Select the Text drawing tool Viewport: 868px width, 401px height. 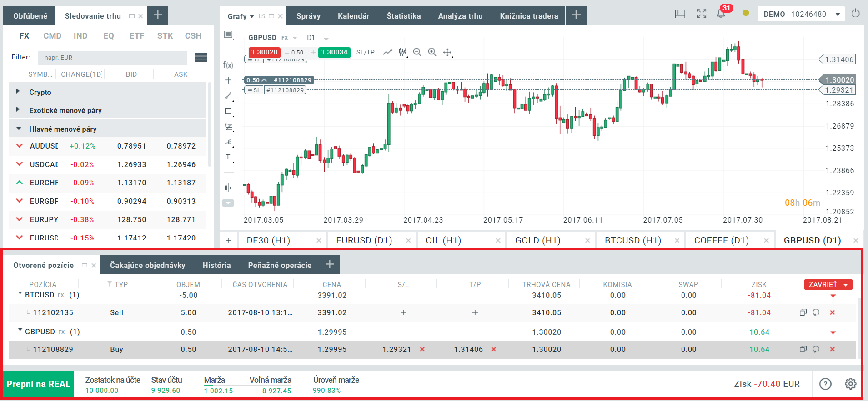point(228,157)
